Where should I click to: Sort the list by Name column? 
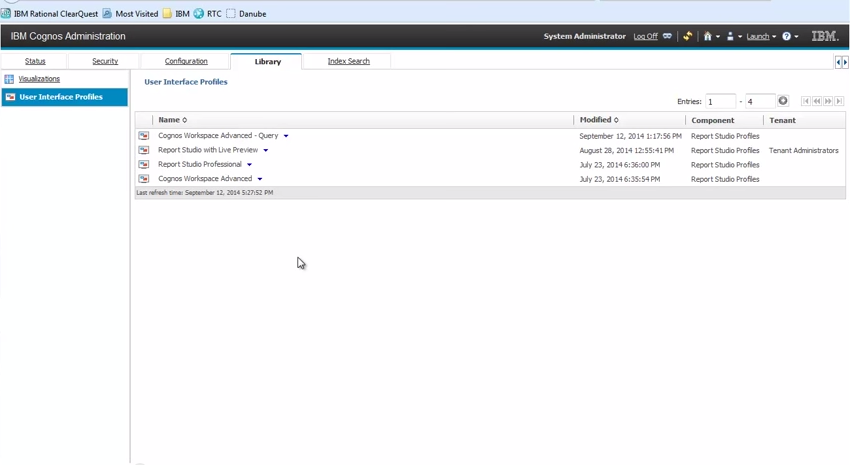click(x=173, y=120)
